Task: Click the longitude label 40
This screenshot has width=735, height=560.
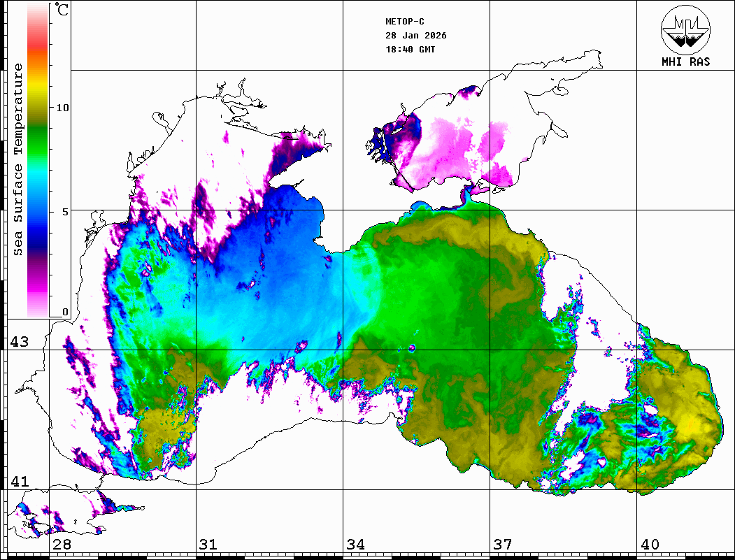Action: (x=650, y=545)
